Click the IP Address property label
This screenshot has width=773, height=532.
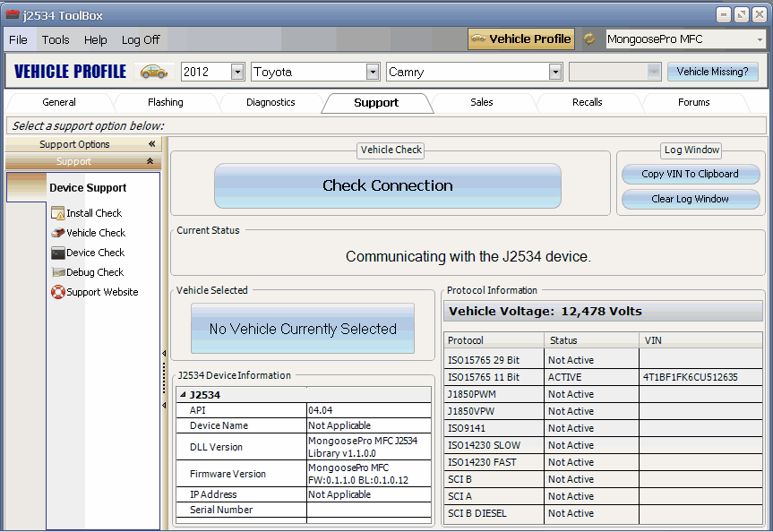point(213,494)
